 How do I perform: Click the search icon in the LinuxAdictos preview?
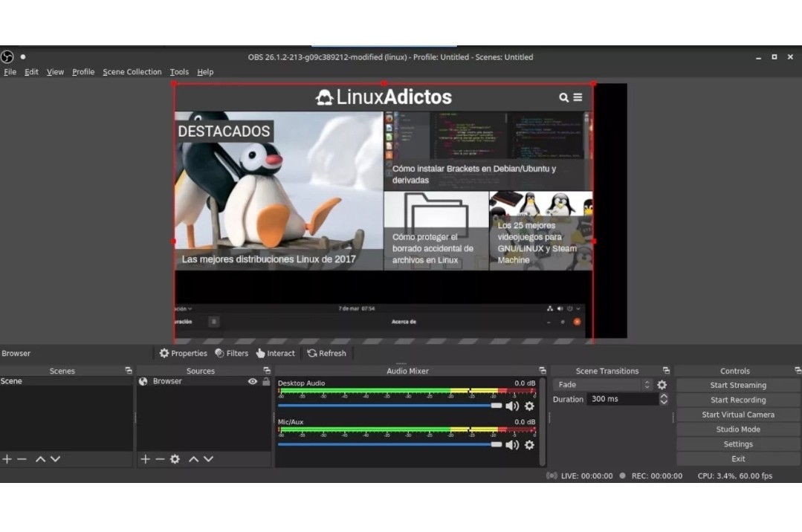[563, 97]
